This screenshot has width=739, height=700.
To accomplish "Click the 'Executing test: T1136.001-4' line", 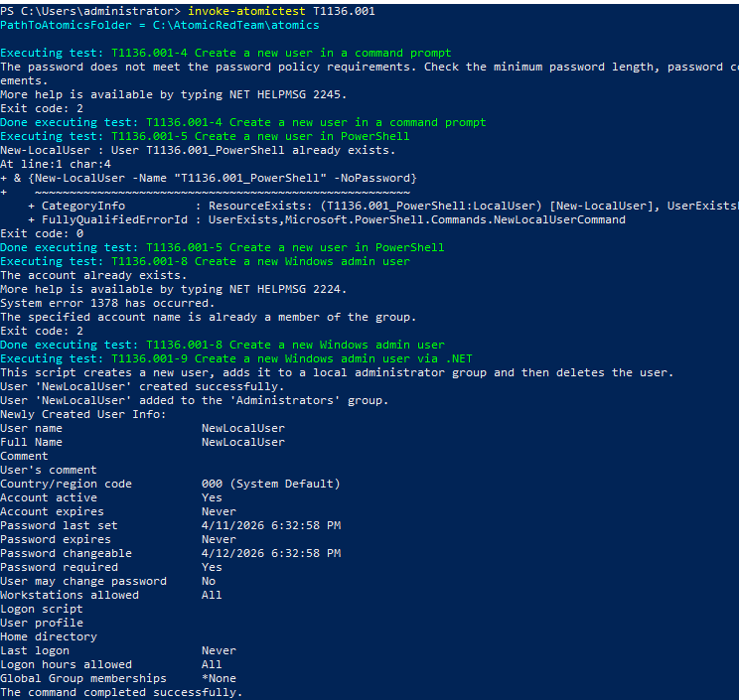I will [225, 53].
